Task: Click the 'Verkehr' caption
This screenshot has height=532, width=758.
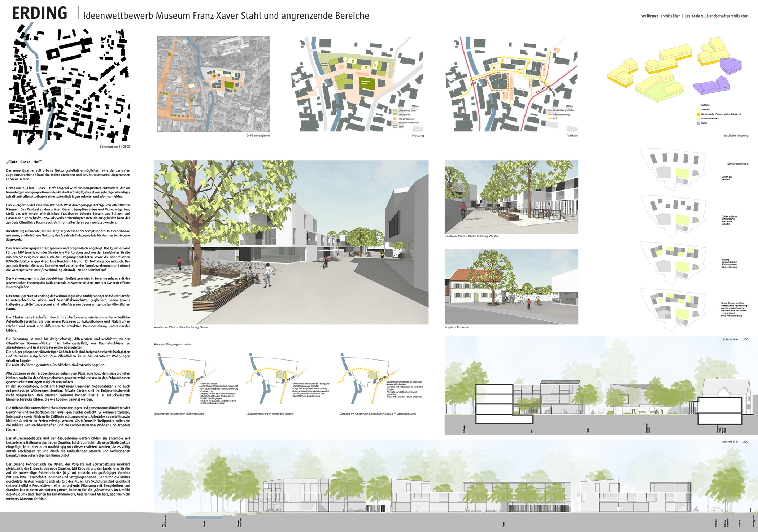Action: (572, 136)
